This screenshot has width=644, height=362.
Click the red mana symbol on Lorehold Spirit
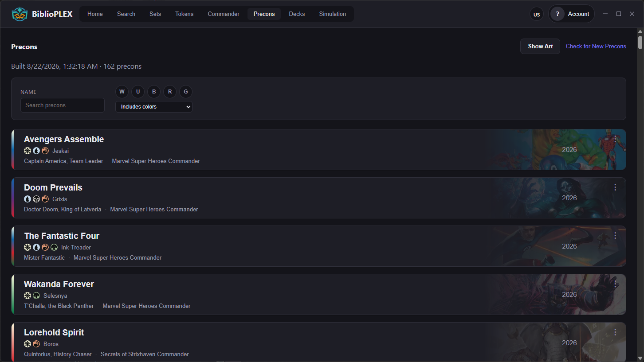(36, 344)
